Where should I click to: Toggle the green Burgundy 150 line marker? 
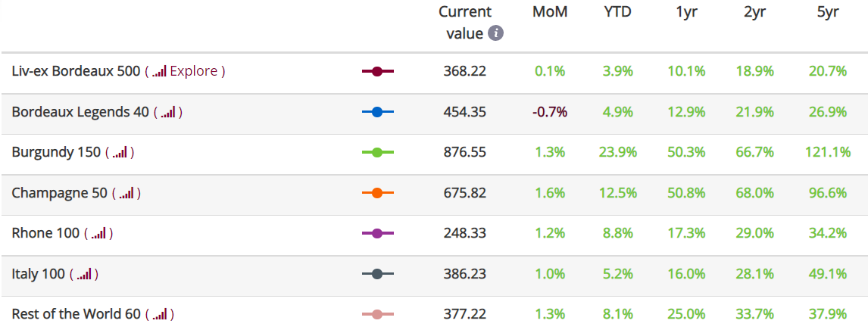pyautogui.click(x=377, y=153)
